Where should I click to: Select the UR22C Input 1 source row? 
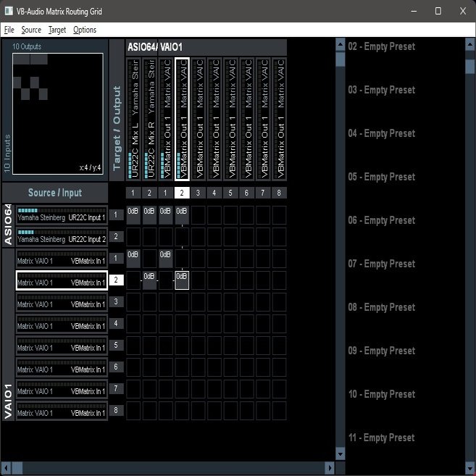[x=62, y=215]
